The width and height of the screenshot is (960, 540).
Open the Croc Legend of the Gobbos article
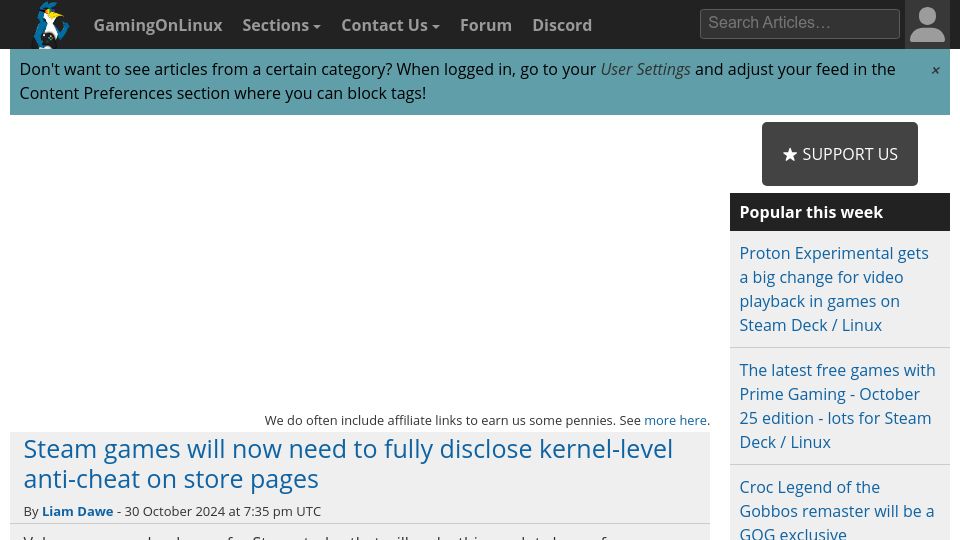click(x=836, y=510)
